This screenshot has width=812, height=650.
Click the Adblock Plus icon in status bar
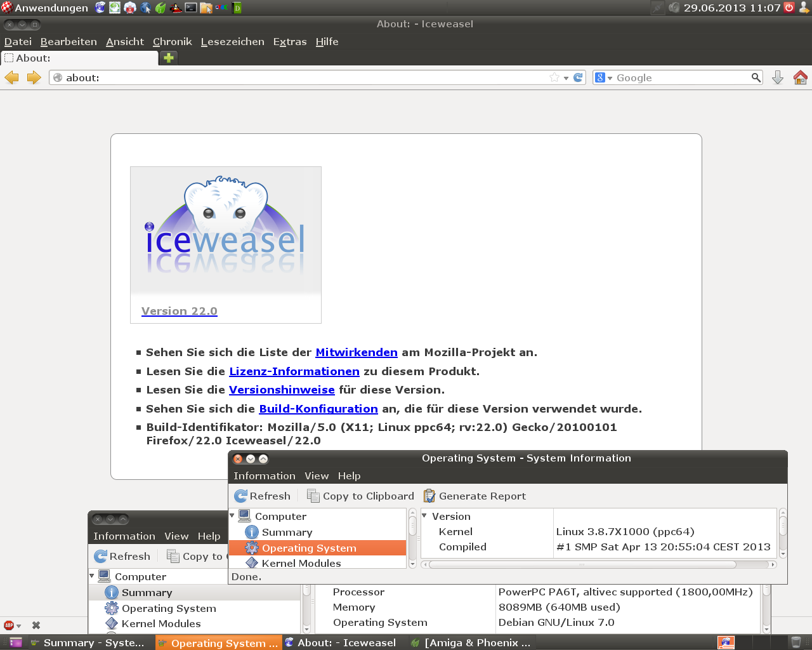9,625
